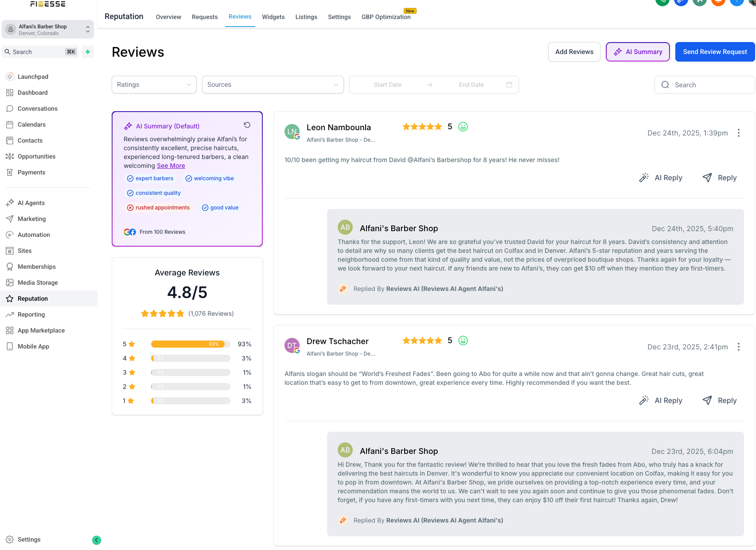Click 'From 100 Reviews' text
This screenshot has width=756, height=550.
pos(162,232)
